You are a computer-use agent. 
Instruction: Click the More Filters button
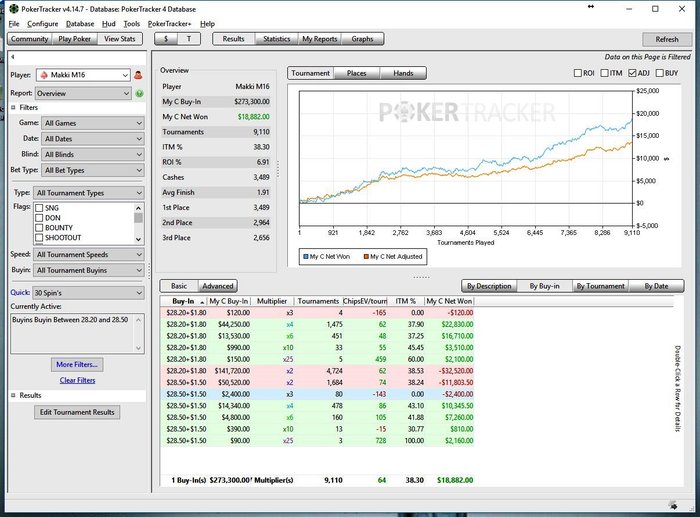click(77, 364)
